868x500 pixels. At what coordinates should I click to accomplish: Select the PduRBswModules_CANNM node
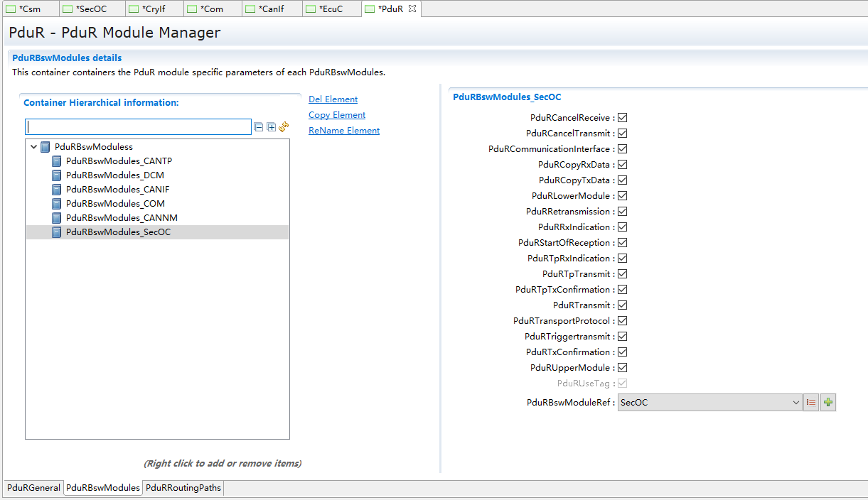[121, 218]
